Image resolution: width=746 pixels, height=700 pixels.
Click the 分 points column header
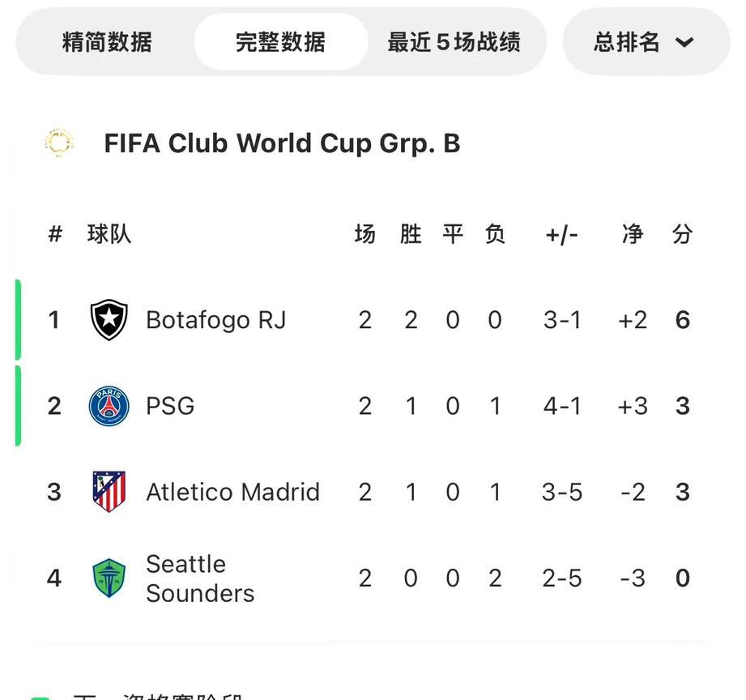pos(682,233)
